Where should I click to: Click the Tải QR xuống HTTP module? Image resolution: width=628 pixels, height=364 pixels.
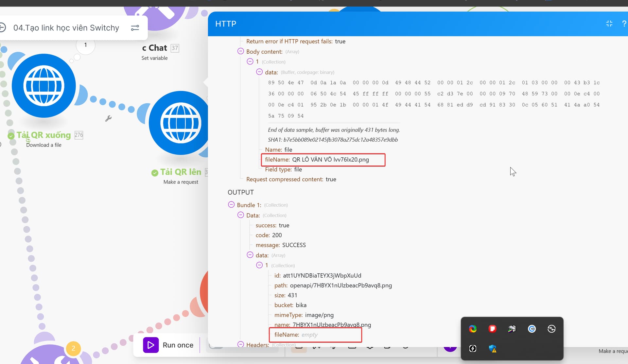point(44,86)
